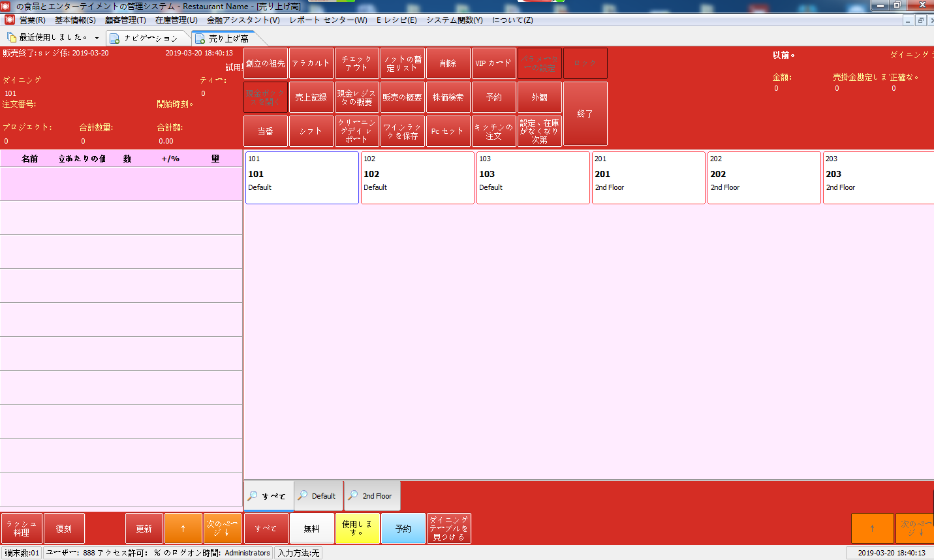Filter tables by red すべて status

[266, 529]
